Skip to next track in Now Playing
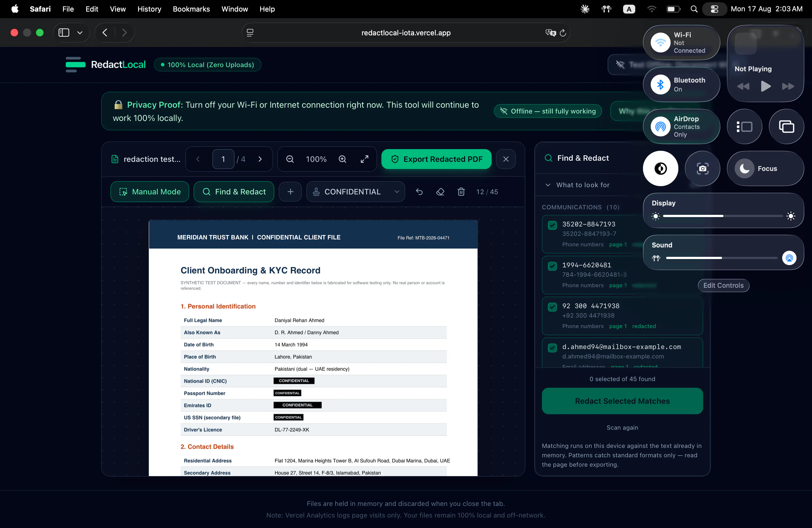The width and height of the screenshot is (812, 528). [x=788, y=86]
